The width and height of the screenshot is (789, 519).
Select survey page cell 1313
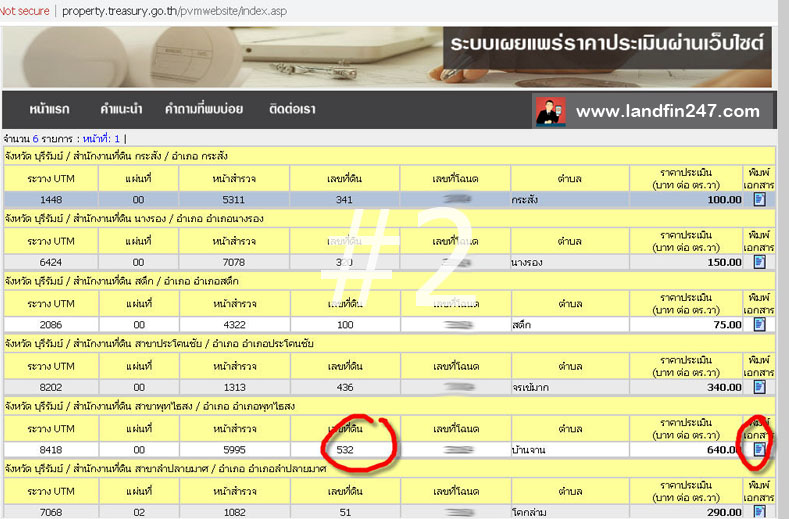click(234, 387)
